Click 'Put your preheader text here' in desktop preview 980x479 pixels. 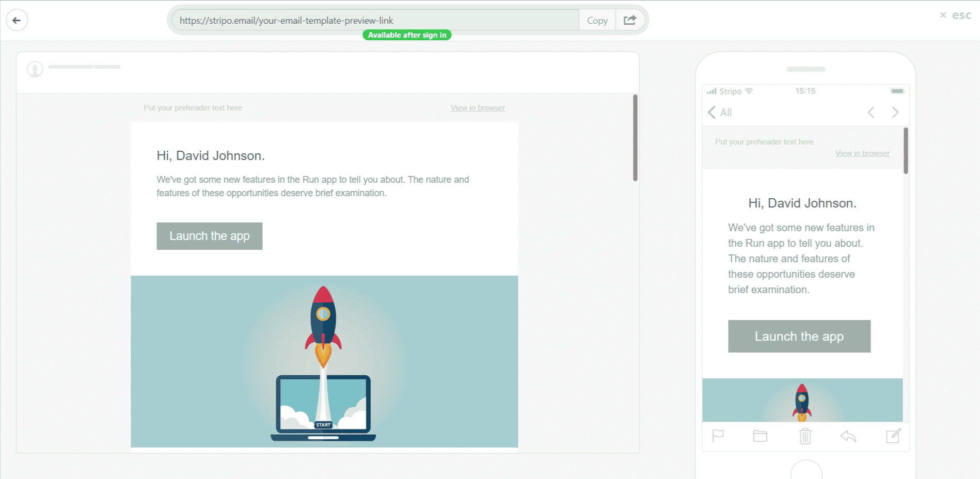193,108
